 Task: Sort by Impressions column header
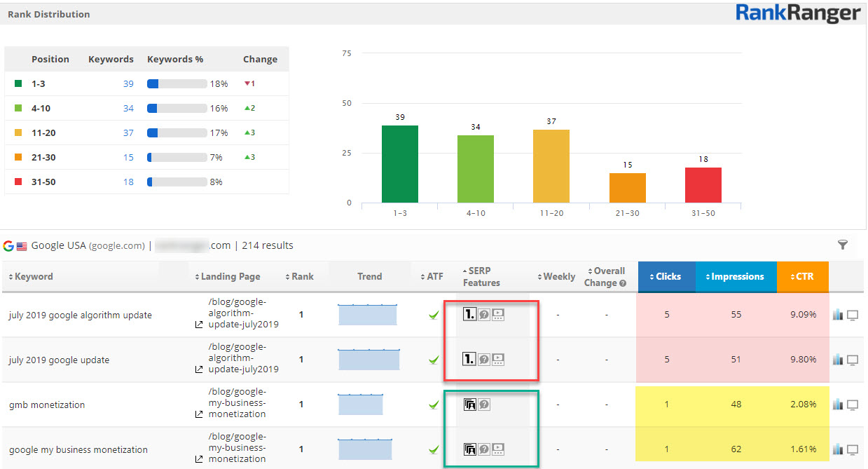[736, 276]
